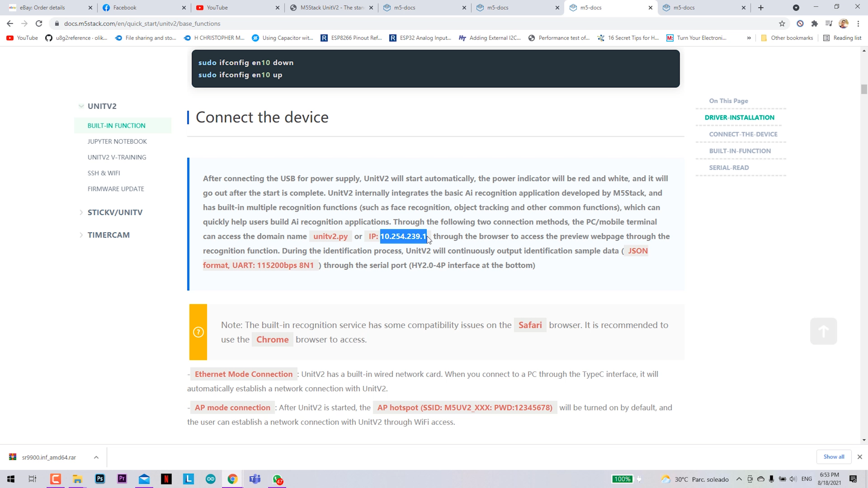This screenshot has width=868, height=488.
Task: Switch to the eBay Order details tab
Action: (42, 8)
